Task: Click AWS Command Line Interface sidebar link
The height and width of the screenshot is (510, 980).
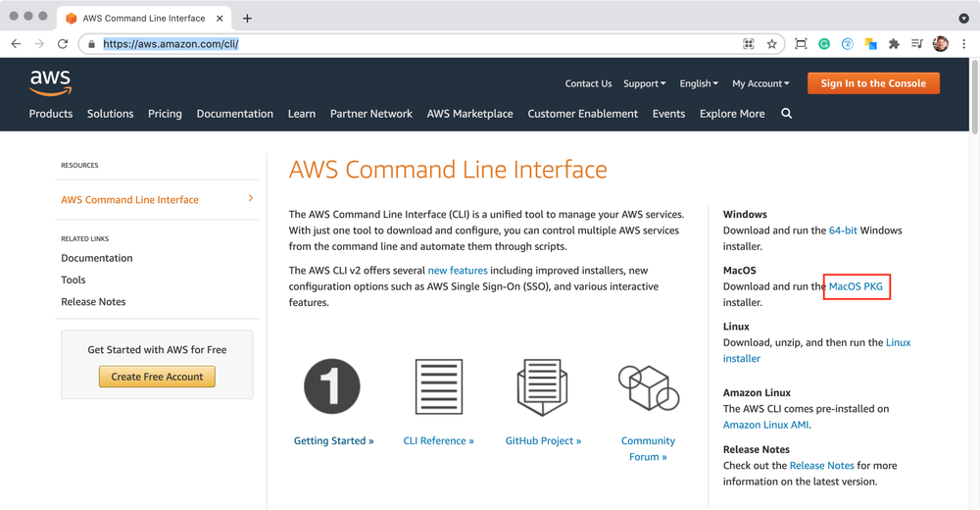Action: point(130,200)
